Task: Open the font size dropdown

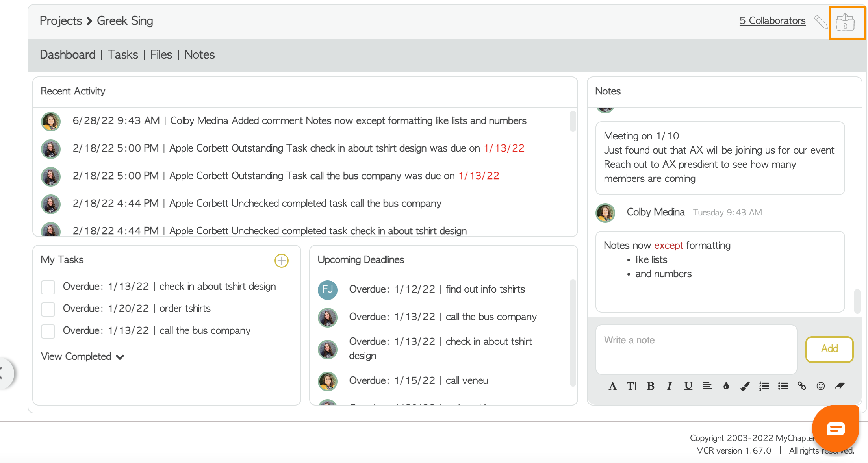Action: click(631, 386)
